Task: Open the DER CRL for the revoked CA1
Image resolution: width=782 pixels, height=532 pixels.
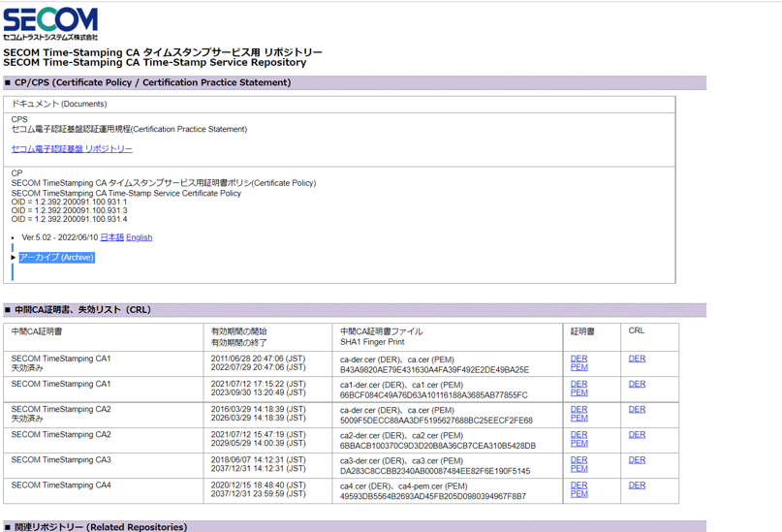Action: point(637,359)
